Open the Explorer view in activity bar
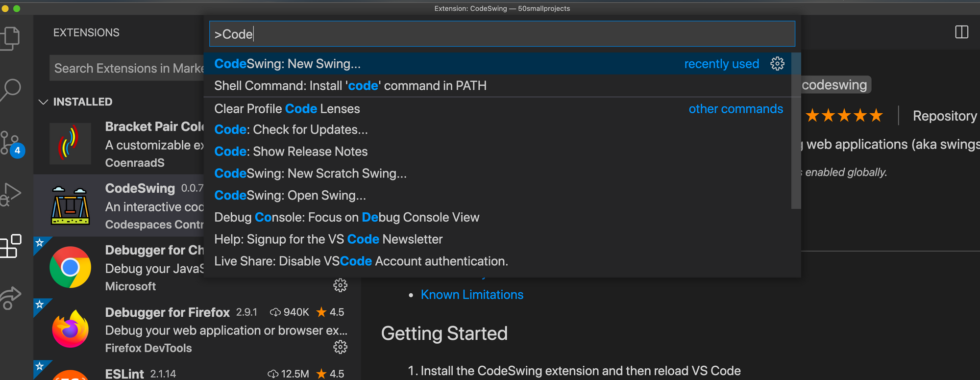Screen dimensions: 980x380 tap(11, 38)
